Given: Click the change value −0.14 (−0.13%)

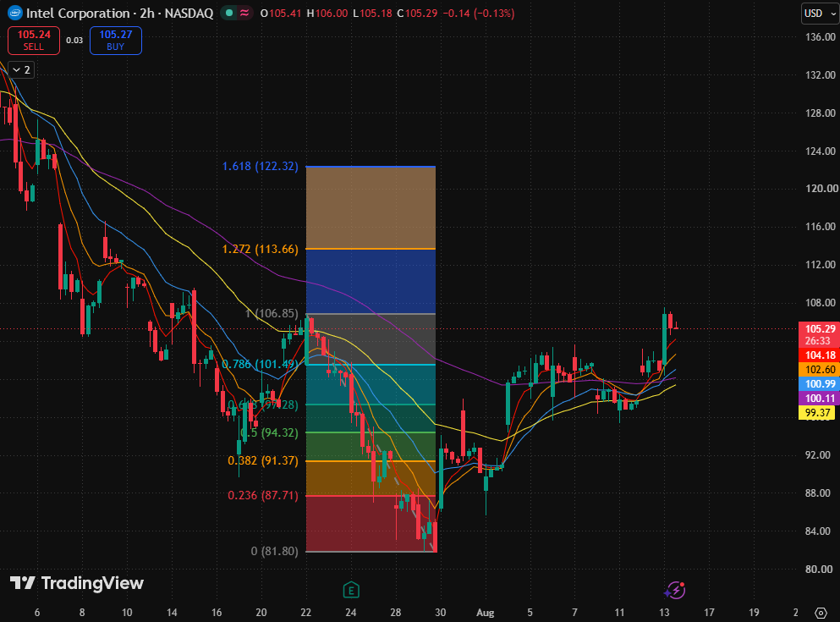Looking at the screenshot, I should (x=479, y=13).
